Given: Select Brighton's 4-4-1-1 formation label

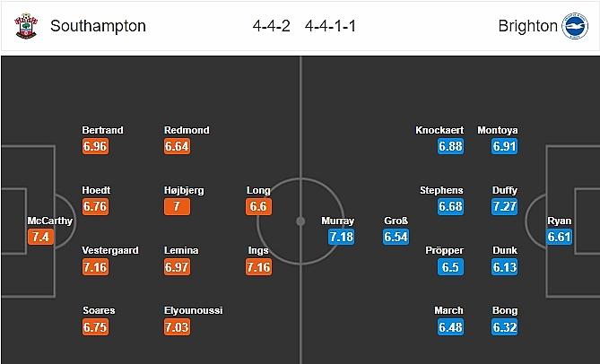Looking at the screenshot, I should point(331,26).
